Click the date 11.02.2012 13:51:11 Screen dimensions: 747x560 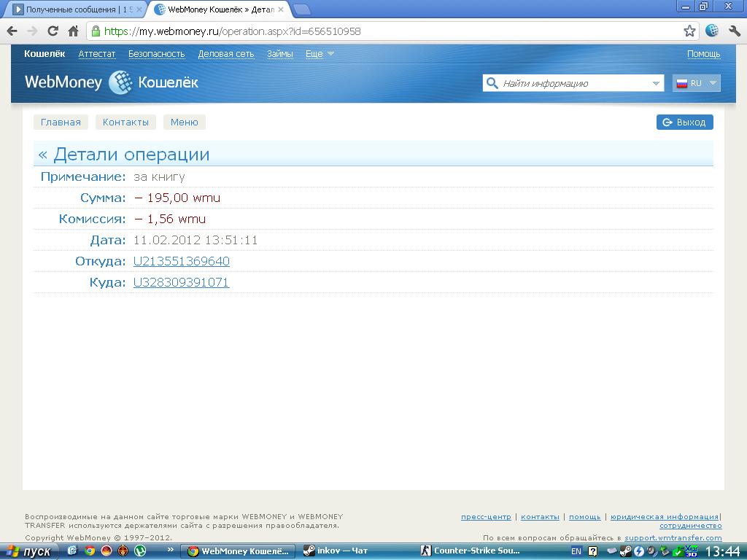coord(196,240)
